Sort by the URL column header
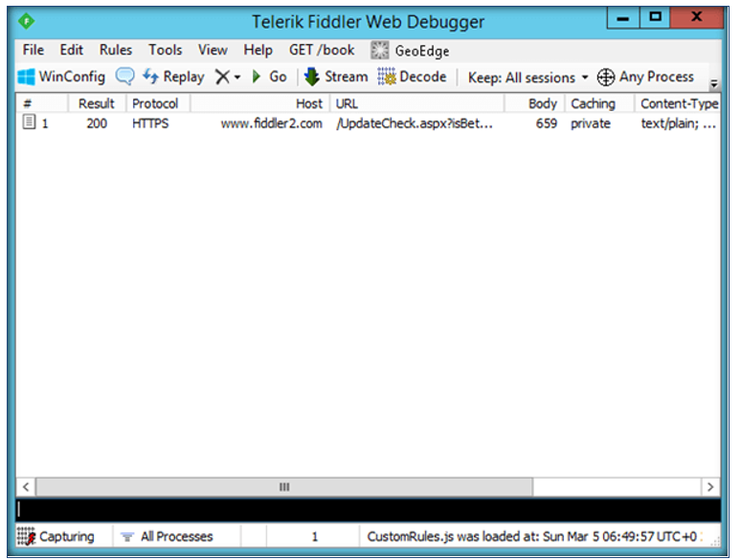Viewport: 741px width, 560px height. tap(416, 103)
